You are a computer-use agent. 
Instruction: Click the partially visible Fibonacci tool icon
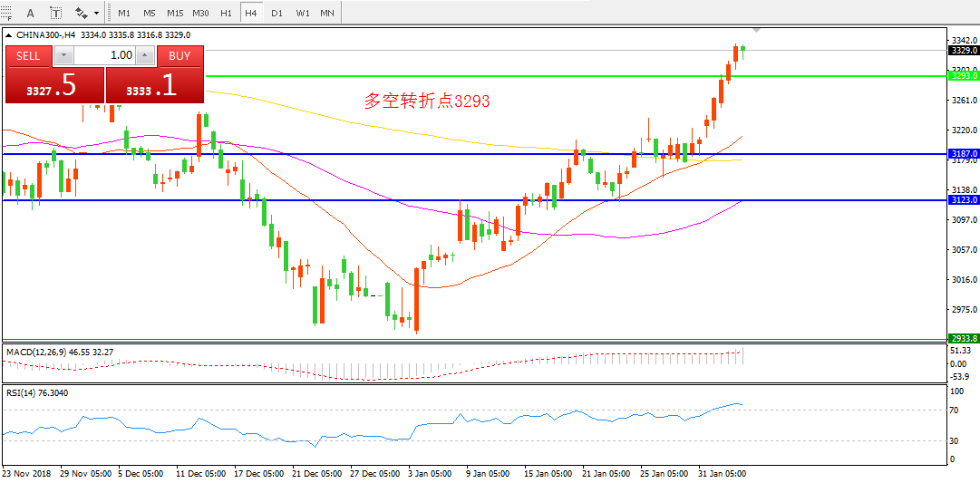click(x=5, y=13)
